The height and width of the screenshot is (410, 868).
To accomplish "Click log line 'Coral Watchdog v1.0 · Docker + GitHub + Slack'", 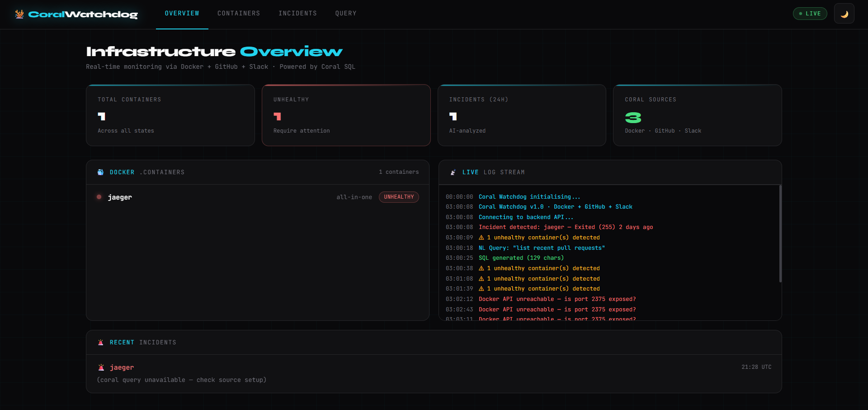I will (x=556, y=207).
